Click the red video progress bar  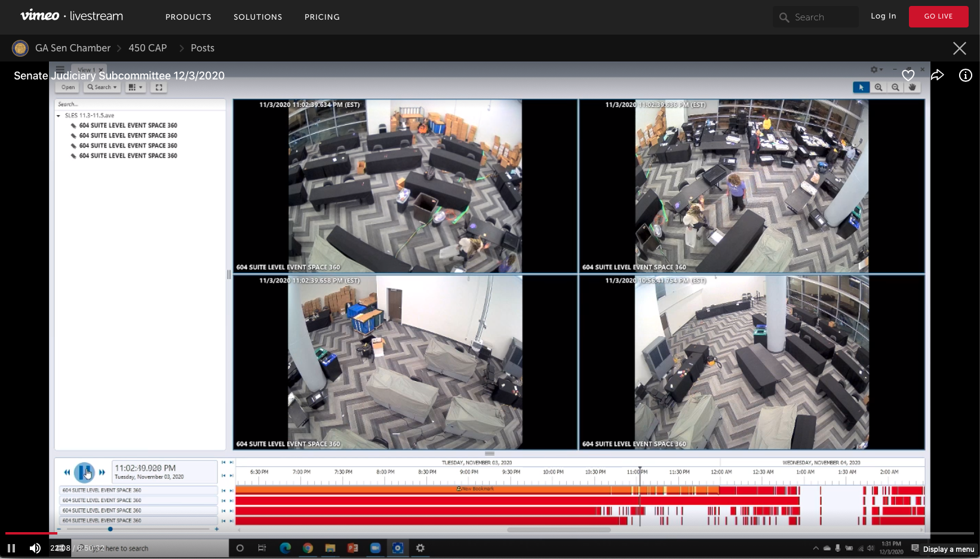point(30,533)
